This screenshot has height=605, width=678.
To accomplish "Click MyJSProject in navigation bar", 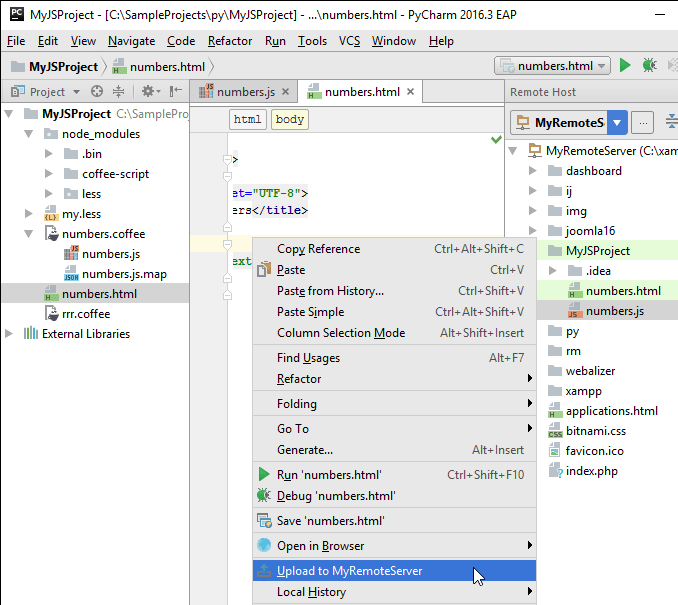I will pos(54,67).
